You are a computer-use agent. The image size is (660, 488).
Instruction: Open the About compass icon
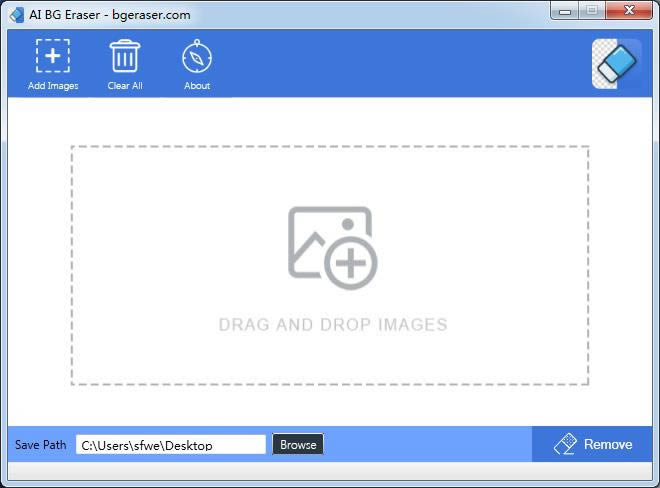tap(197, 56)
